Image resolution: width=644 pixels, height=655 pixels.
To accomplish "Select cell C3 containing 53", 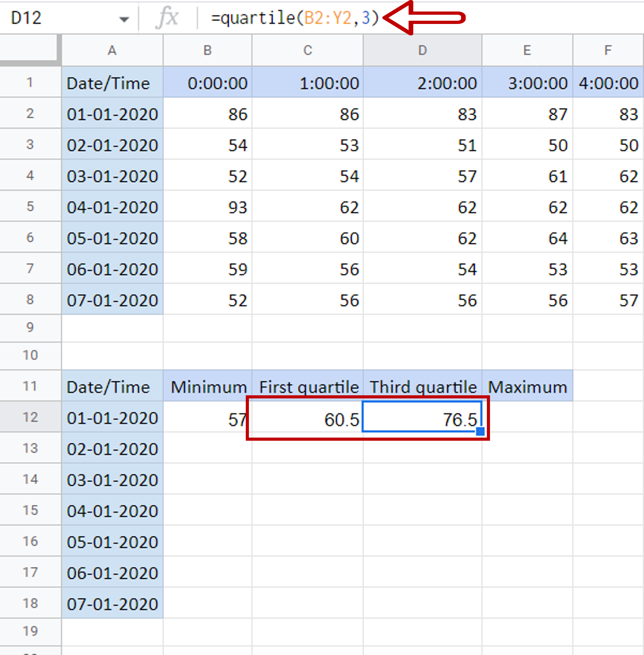I will (x=307, y=144).
